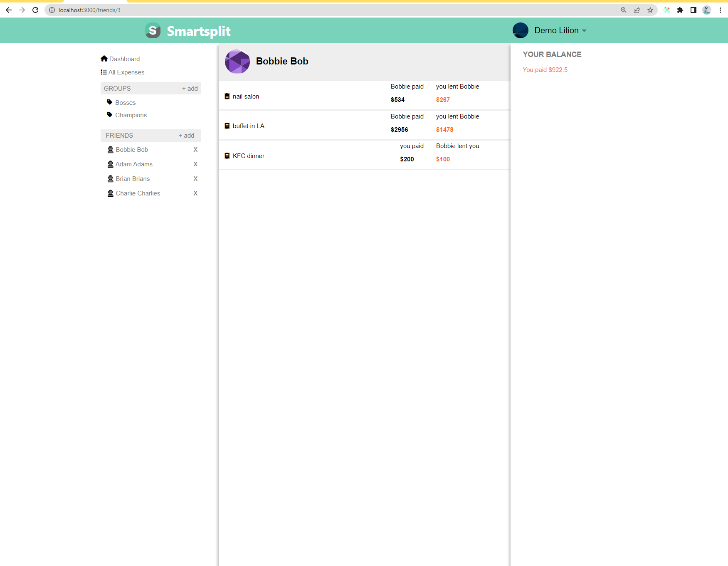Click the YOUR BALANCE heading
728x566 pixels.
(552, 54)
